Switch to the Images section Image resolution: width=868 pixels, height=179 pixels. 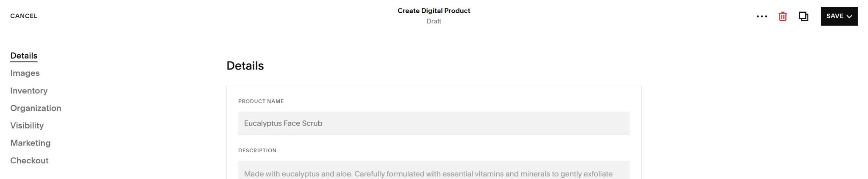tap(25, 73)
